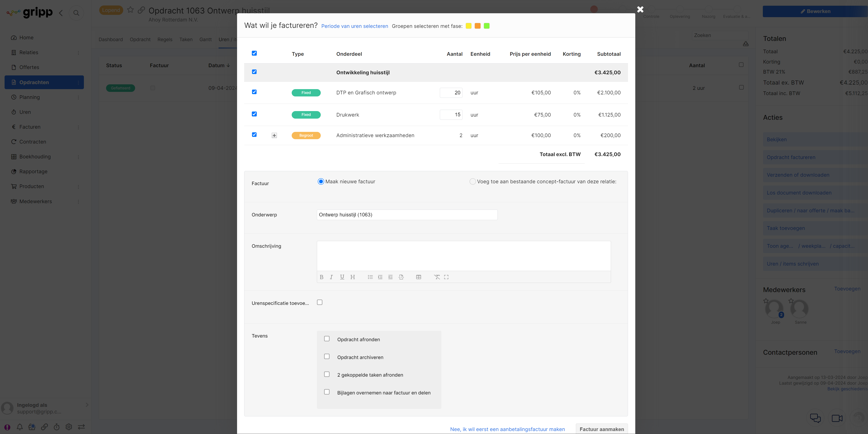The image size is (868, 434).
Task: Insert a bulleted list in editor
Action: [370, 277]
